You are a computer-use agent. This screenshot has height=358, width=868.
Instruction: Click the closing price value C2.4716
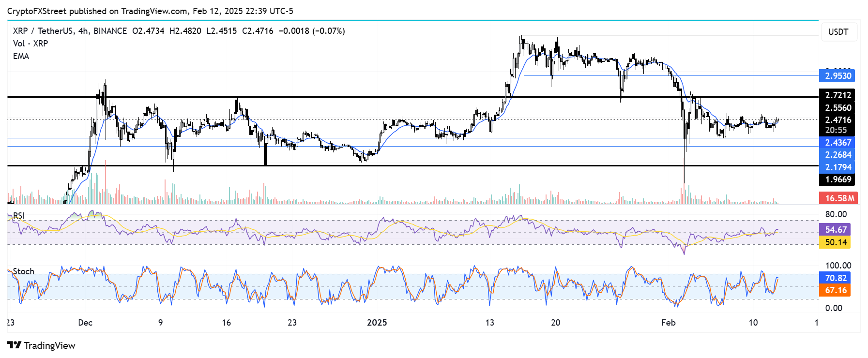pyautogui.click(x=258, y=31)
